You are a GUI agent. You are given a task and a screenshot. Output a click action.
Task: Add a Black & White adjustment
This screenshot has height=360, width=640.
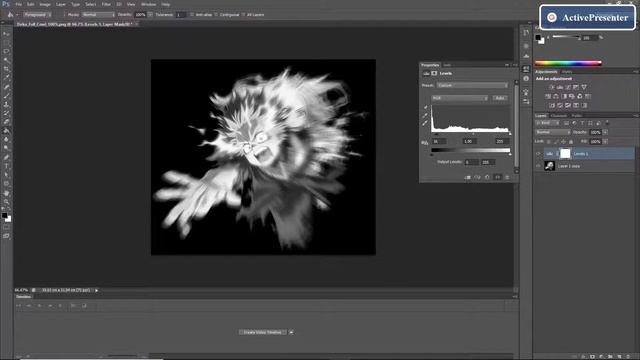click(564, 96)
